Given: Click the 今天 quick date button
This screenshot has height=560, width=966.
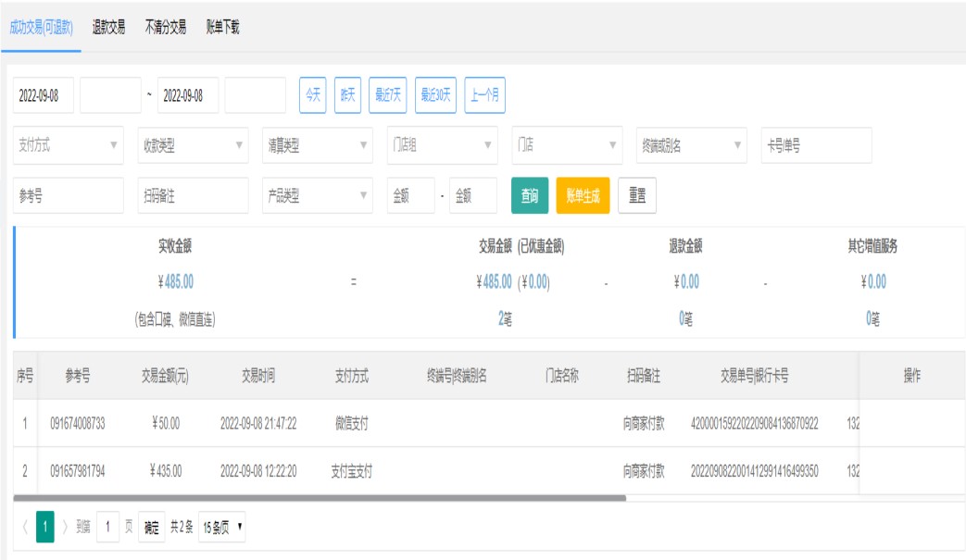Looking at the screenshot, I should pos(312,95).
